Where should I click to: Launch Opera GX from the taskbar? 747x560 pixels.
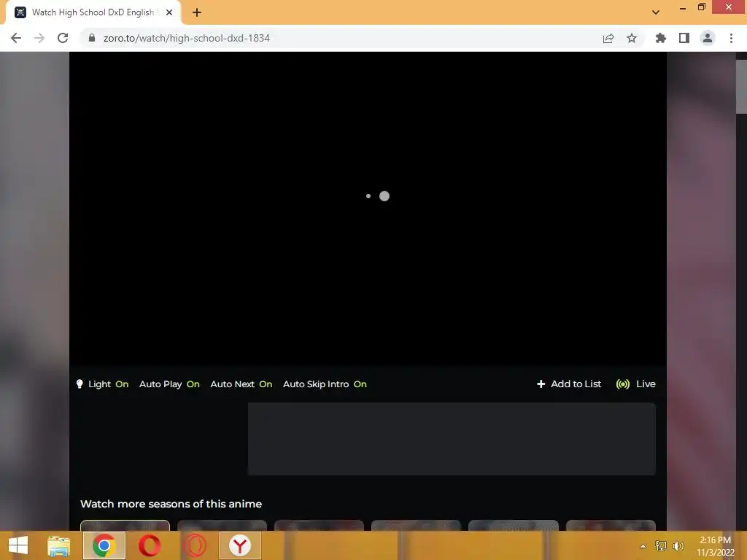195,545
